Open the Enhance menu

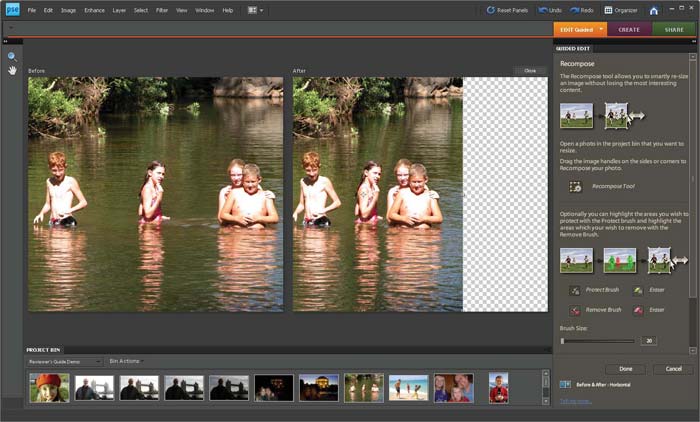point(94,10)
